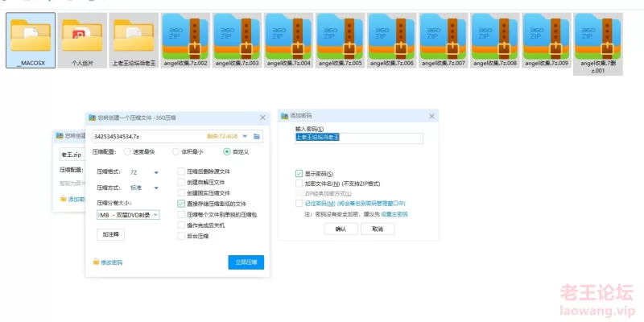644x322 pixels.
Task: Click 取消 in the password dialog
Action: click(x=378, y=229)
